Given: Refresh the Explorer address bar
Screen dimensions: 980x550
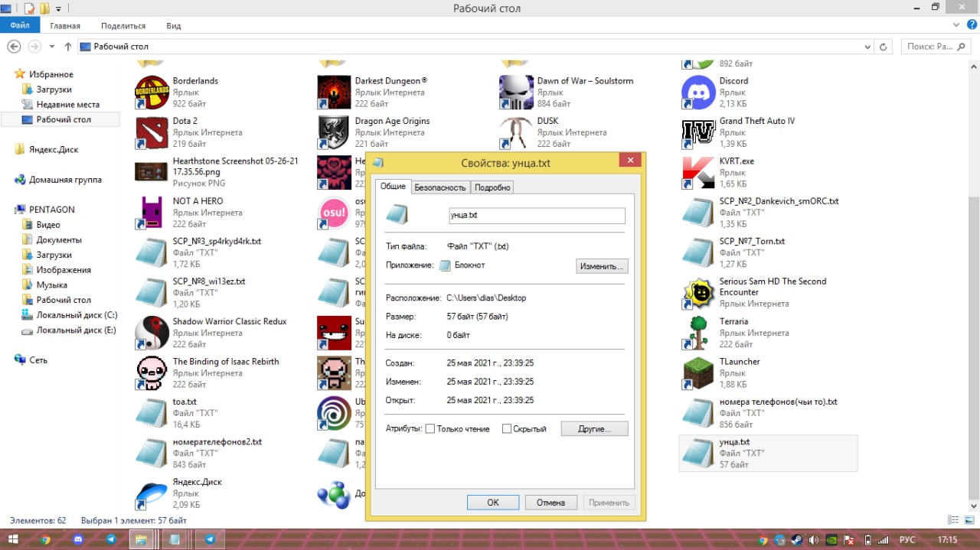Looking at the screenshot, I should pyautogui.click(x=884, y=47).
